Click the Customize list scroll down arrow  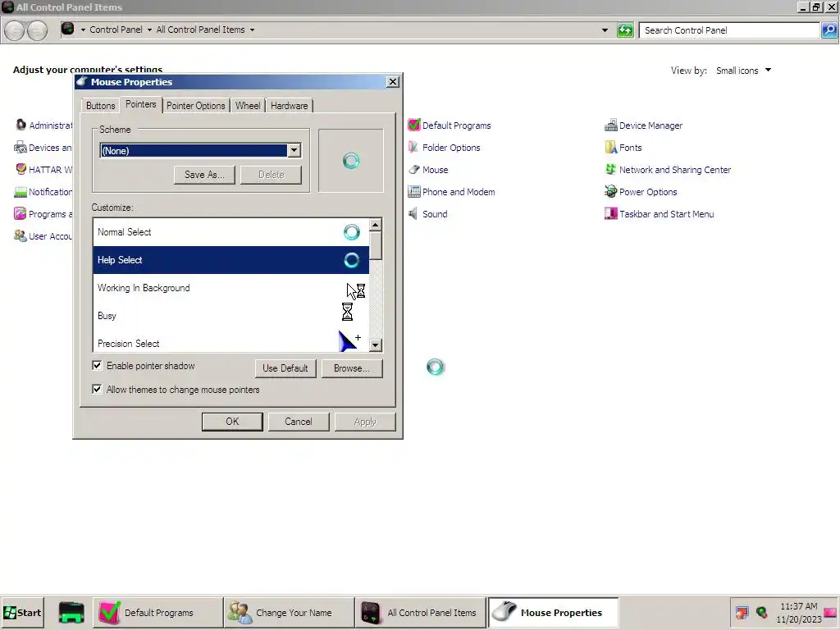[376, 345]
